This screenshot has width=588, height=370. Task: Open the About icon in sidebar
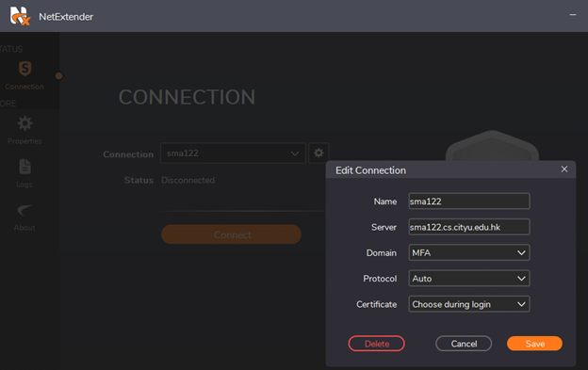click(x=24, y=211)
